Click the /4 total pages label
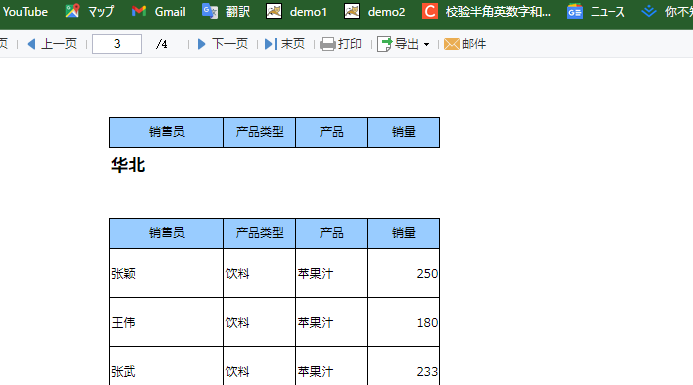Screen dimensions: 693x385 coord(162,44)
